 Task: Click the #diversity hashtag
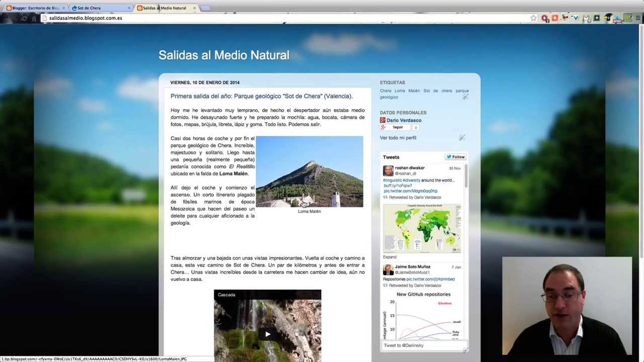412,180
